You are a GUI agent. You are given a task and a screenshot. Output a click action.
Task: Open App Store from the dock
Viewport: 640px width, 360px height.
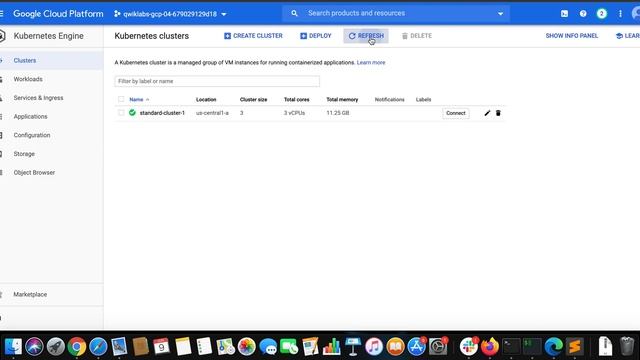click(x=416, y=347)
